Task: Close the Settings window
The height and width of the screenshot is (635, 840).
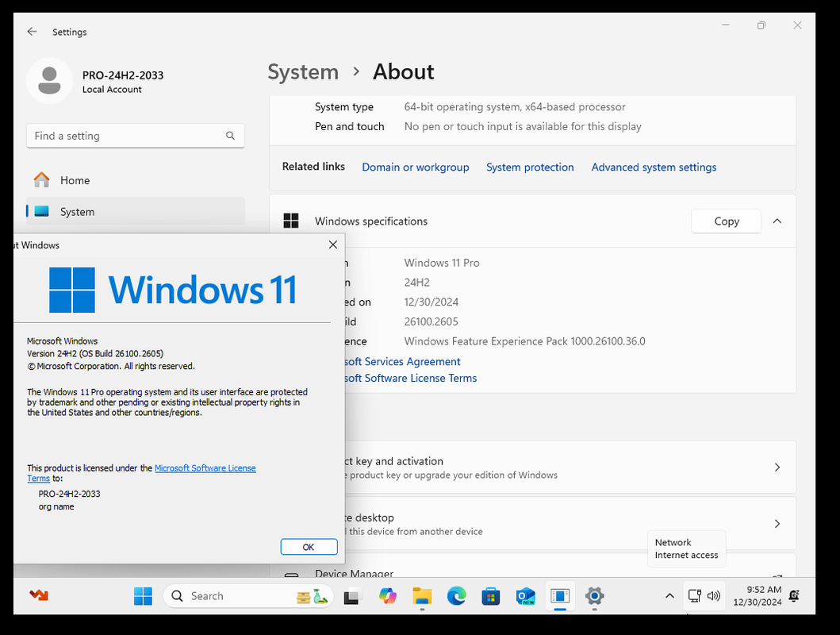Action: (x=798, y=25)
